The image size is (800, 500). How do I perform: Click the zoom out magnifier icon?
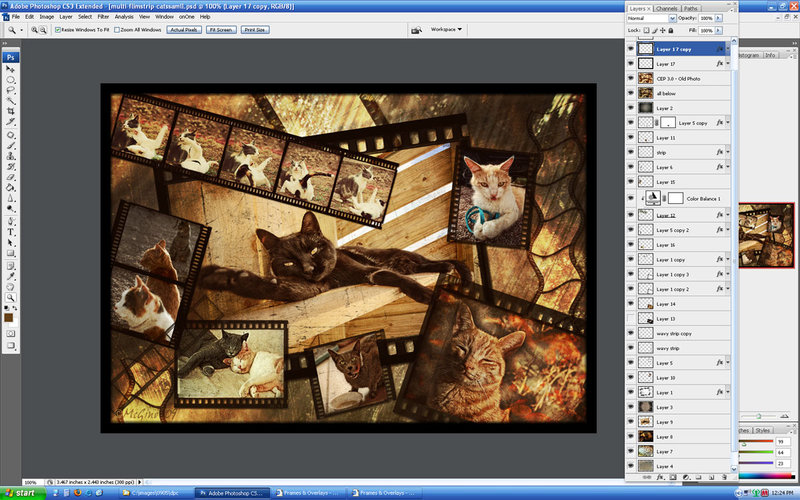pos(44,30)
